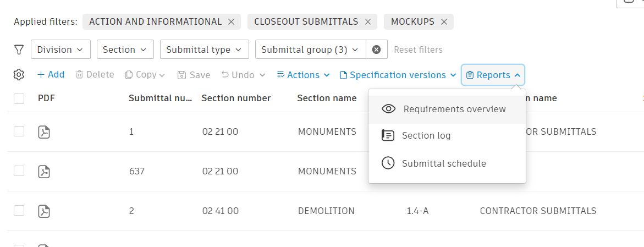Image resolution: width=644 pixels, height=247 pixels.
Task: Clear Submittal group filter with circled X
Action: coord(377,50)
